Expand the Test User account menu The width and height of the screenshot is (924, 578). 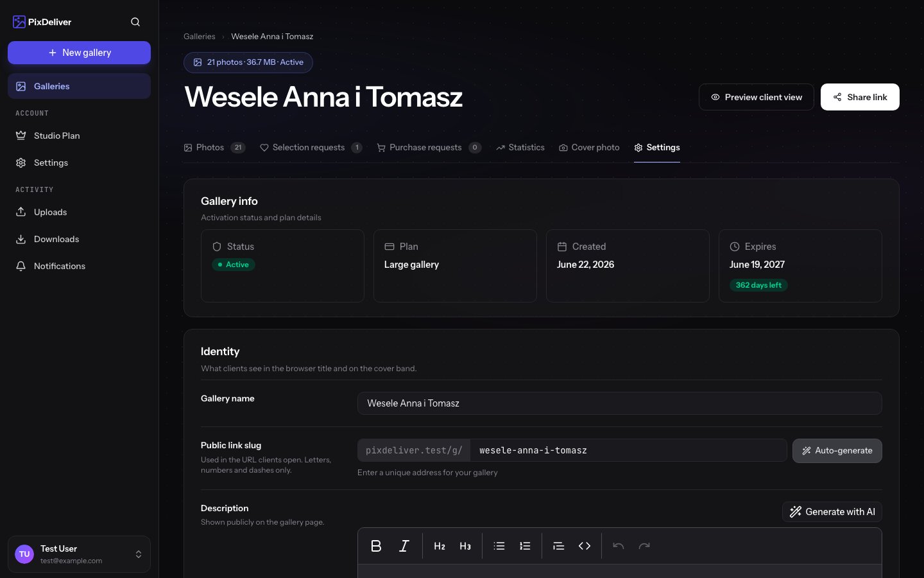79,554
